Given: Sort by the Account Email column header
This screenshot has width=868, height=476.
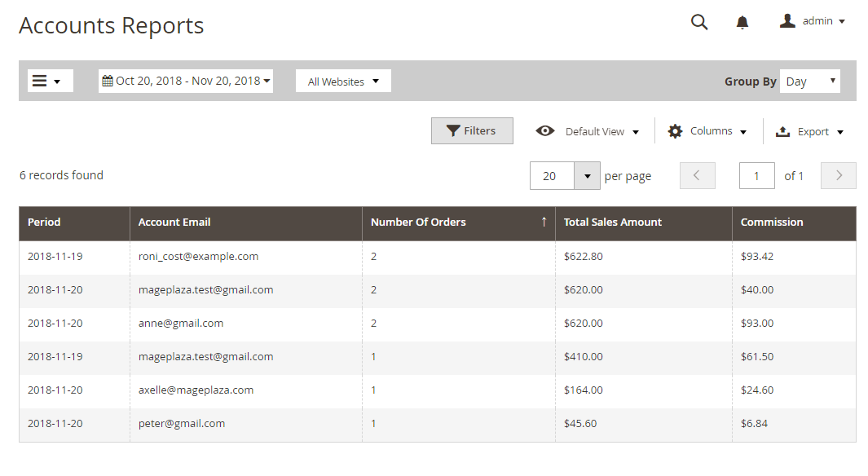Looking at the screenshot, I should point(174,222).
